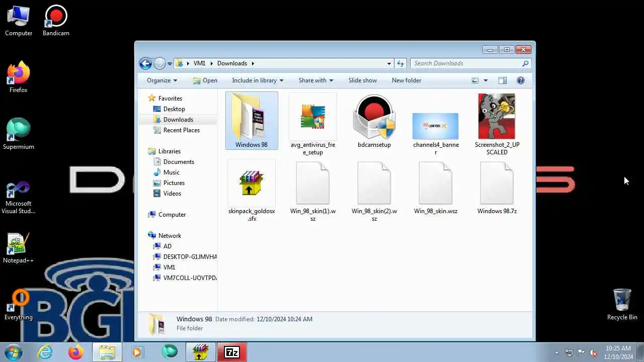Select the skinpack_goldosx.sfx archive
The width and height of the screenshot is (644, 362).
pyautogui.click(x=252, y=191)
